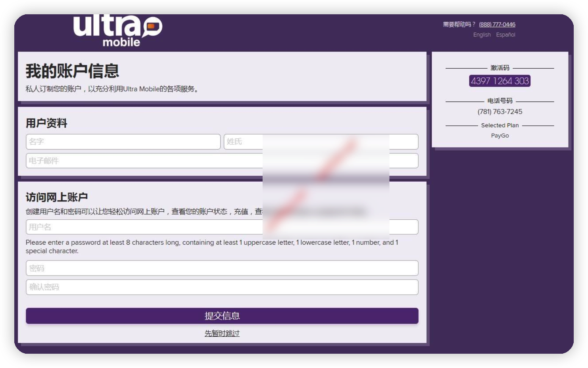Select the 需要帮助吗 help text
This screenshot has width=588, height=368.
tap(459, 25)
